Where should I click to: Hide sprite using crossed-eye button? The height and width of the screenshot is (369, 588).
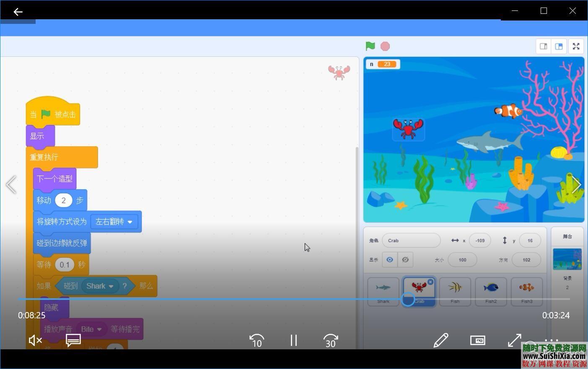(405, 260)
